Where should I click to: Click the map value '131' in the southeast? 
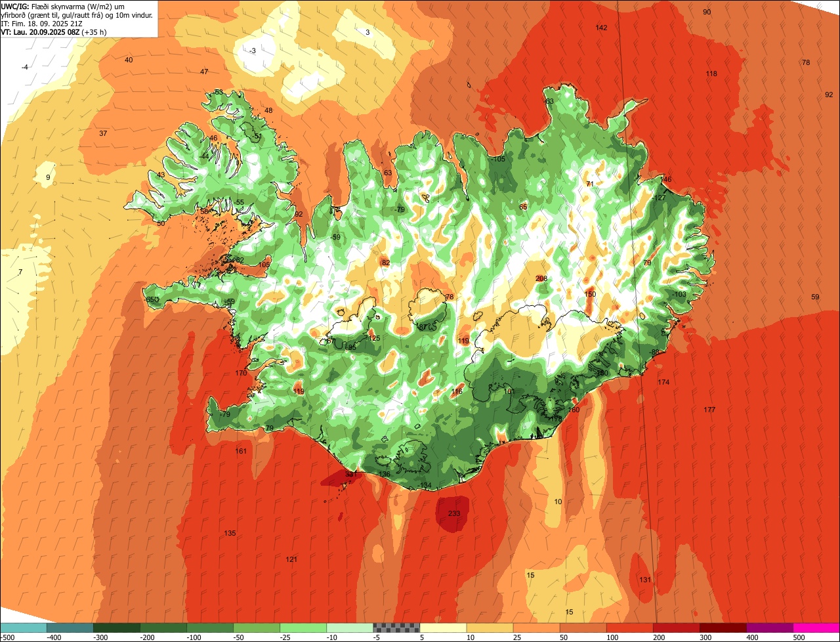tap(645, 580)
